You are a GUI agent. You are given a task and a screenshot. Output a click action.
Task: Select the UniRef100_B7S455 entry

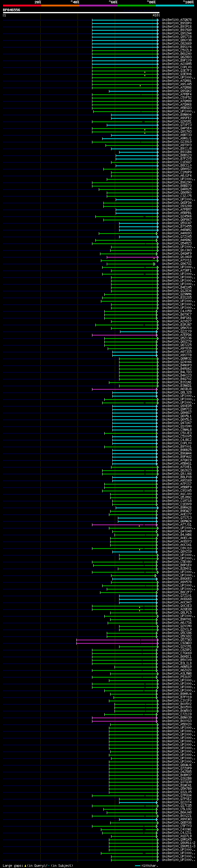click(x=177, y=227)
